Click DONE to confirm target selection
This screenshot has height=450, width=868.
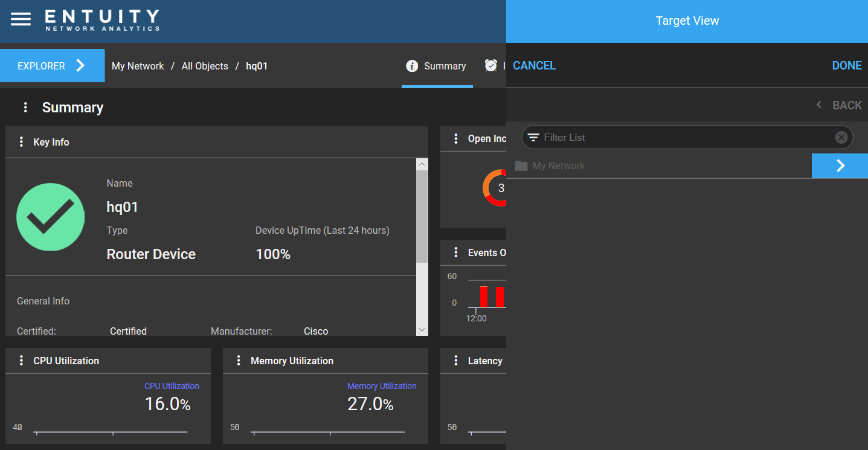click(846, 65)
